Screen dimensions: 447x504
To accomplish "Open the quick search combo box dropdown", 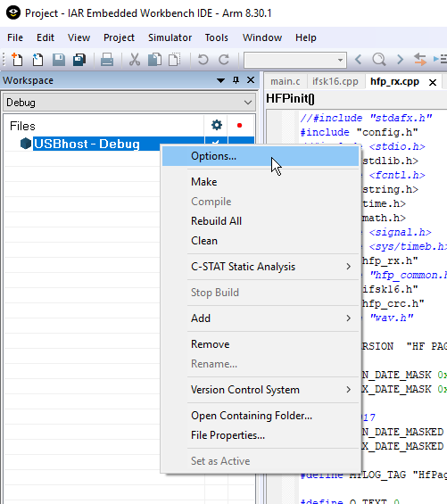I will tap(340, 60).
